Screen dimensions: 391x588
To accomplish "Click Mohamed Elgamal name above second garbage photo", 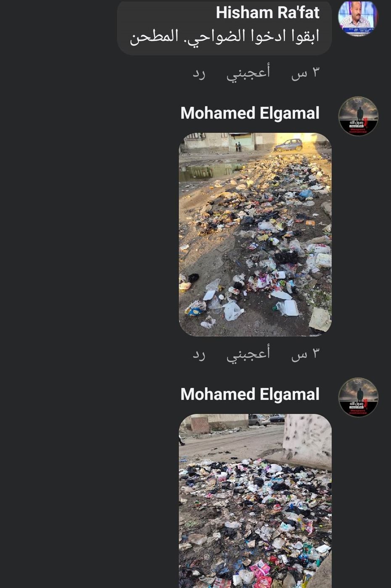I will (x=250, y=394).
